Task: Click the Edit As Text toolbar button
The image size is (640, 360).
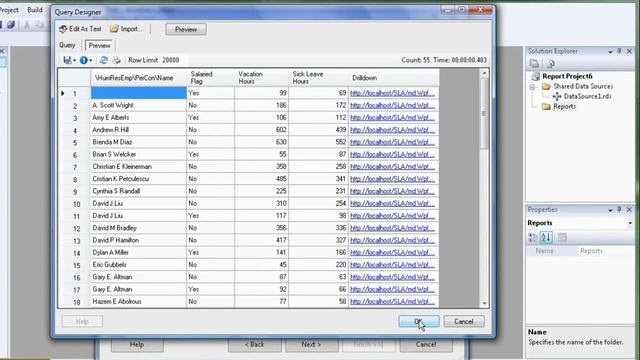Action: (80, 29)
